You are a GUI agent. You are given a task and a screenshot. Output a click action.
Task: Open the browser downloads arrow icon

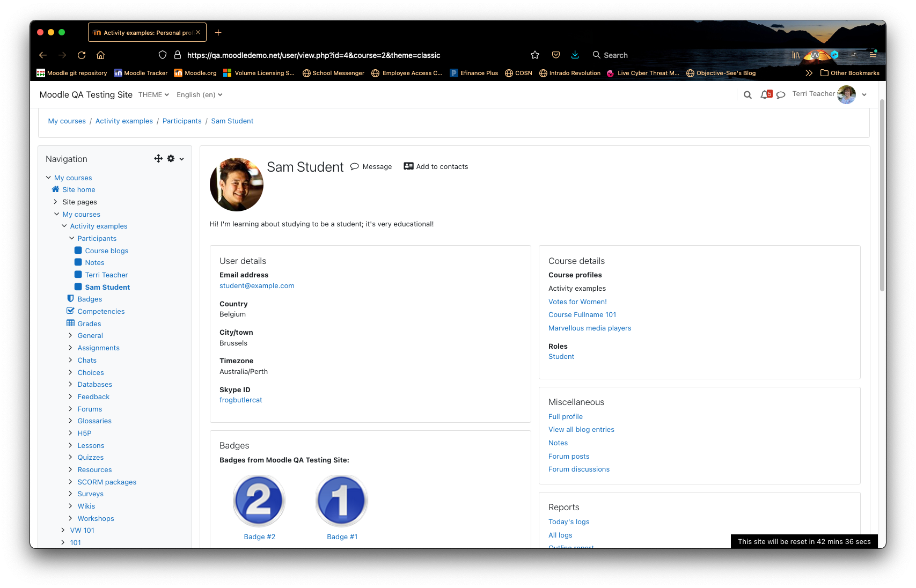[575, 55]
